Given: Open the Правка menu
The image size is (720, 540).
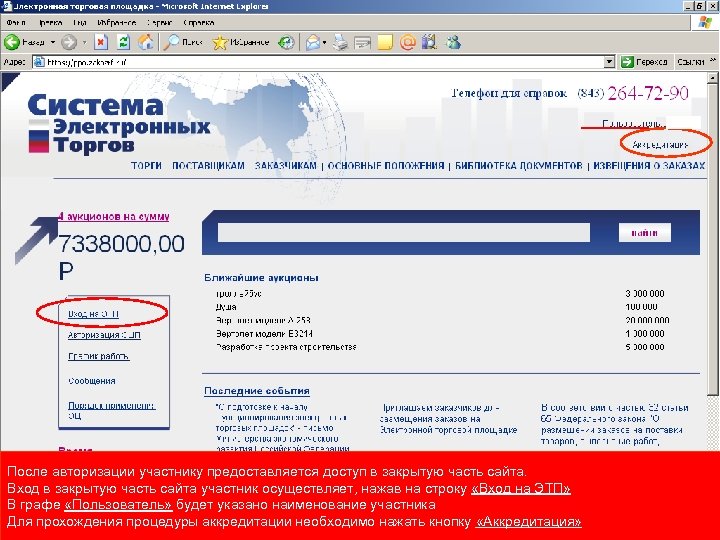Looking at the screenshot, I should click(x=51, y=22).
